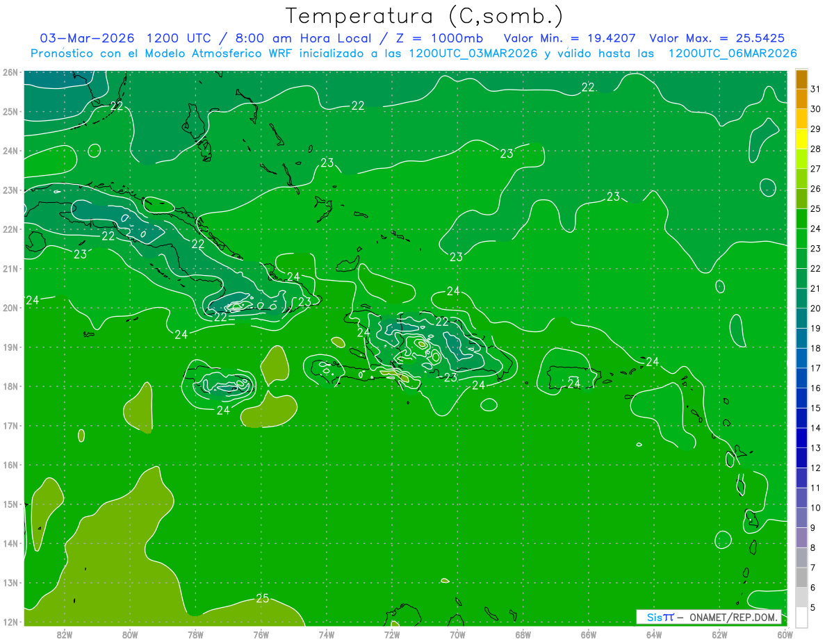
Task: Click the "72W" longitude axis label
Action: point(392,634)
